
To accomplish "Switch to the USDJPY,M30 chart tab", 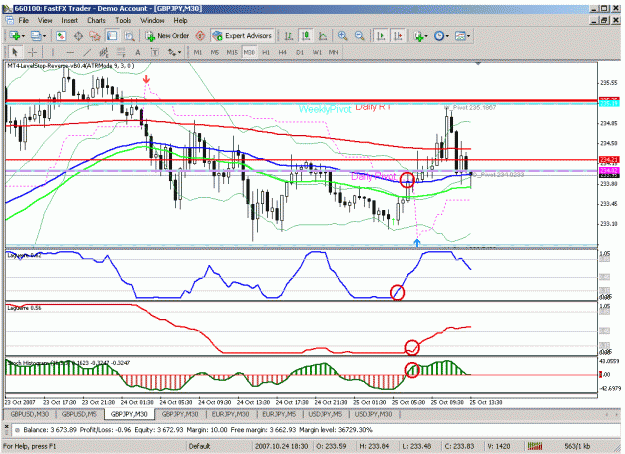I will pos(373,414).
